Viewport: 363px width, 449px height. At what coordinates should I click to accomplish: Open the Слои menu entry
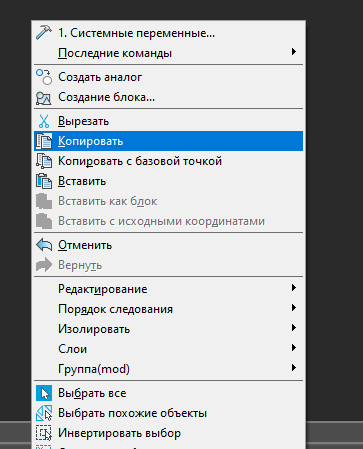(x=168, y=349)
